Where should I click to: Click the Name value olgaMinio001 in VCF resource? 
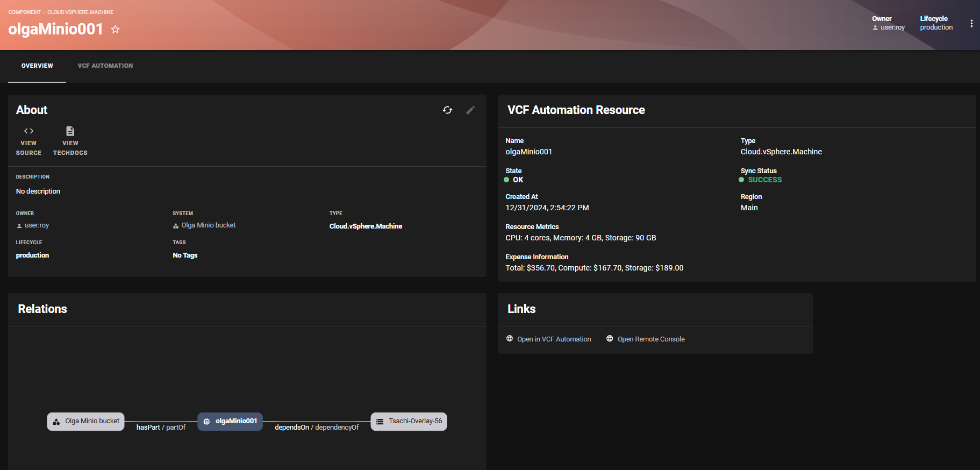click(528, 152)
